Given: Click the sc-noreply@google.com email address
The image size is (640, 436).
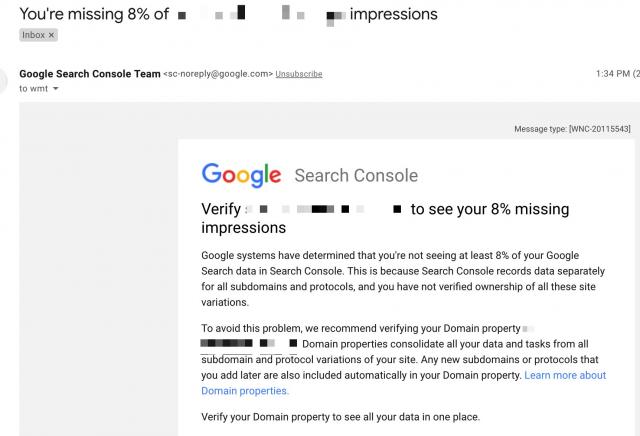Looking at the screenshot, I should point(219,74).
